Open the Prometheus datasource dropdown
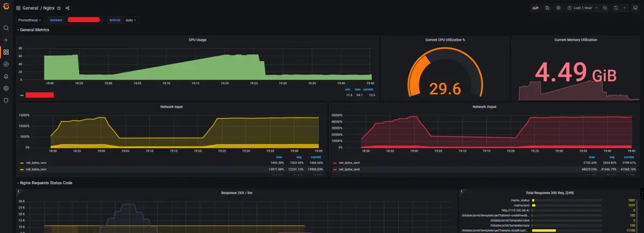The height and width of the screenshot is (233, 644). pos(30,20)
